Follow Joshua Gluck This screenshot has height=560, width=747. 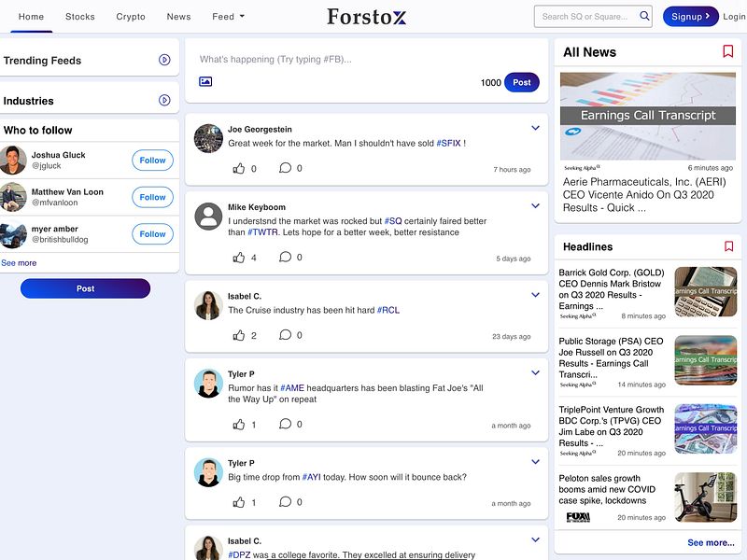pyautogui.click(x=152, y=160)
